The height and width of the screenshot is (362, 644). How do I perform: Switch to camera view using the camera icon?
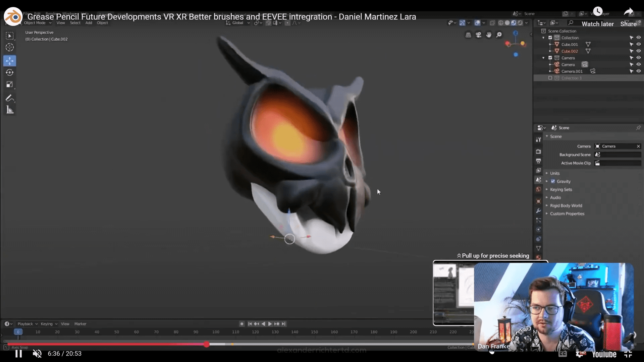pyautogui.click(x=479, y=35)
